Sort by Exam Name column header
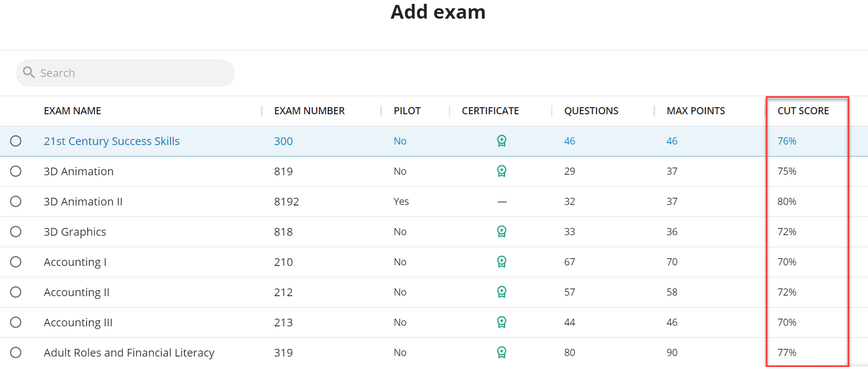This screenshot has width=868, height=367. [73, 111]
